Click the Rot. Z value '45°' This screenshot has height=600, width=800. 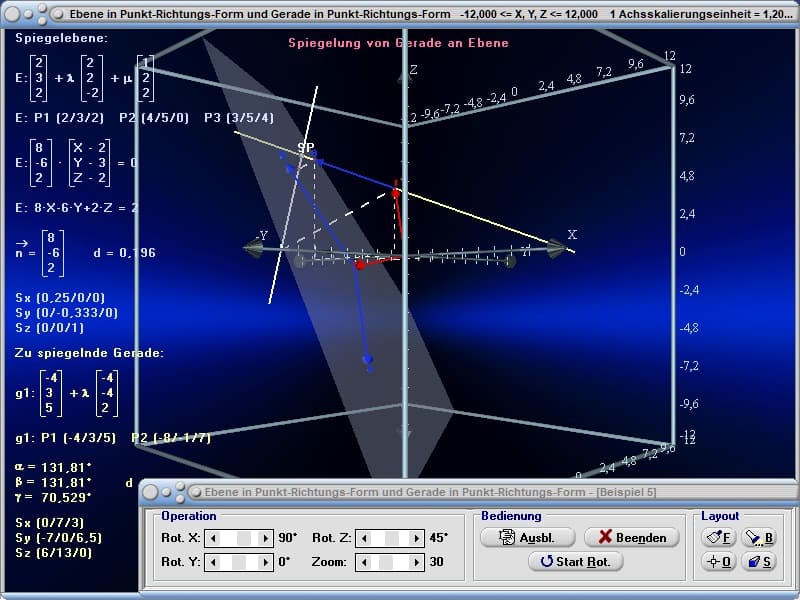439,538
